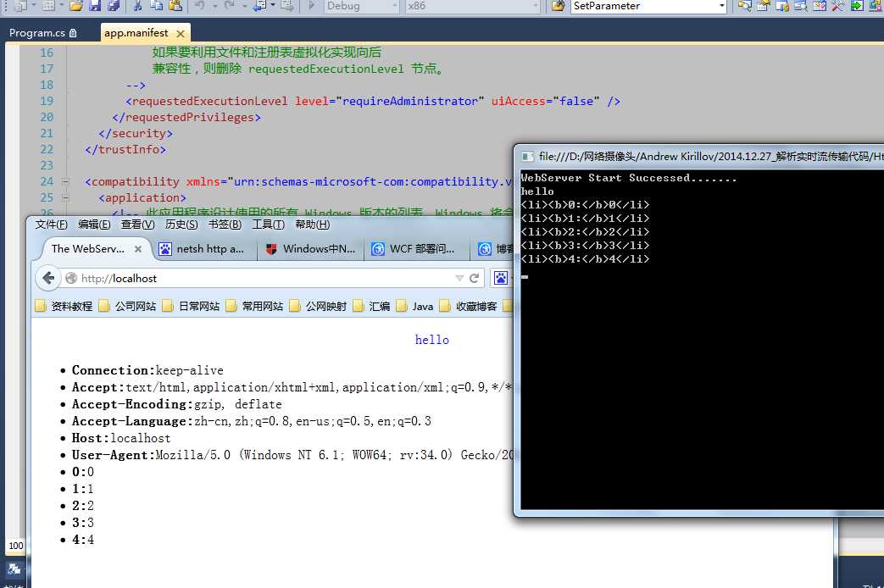Click the Accept-Encoding list item
Viewport: 884px width, 588px height.
pos(176,404)
